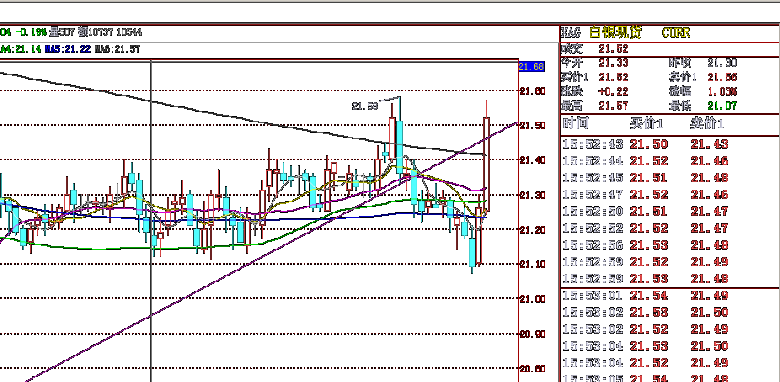Click the CURR label in quote header
The width and height of the screenshot is (780, 382).
(676, 33)
